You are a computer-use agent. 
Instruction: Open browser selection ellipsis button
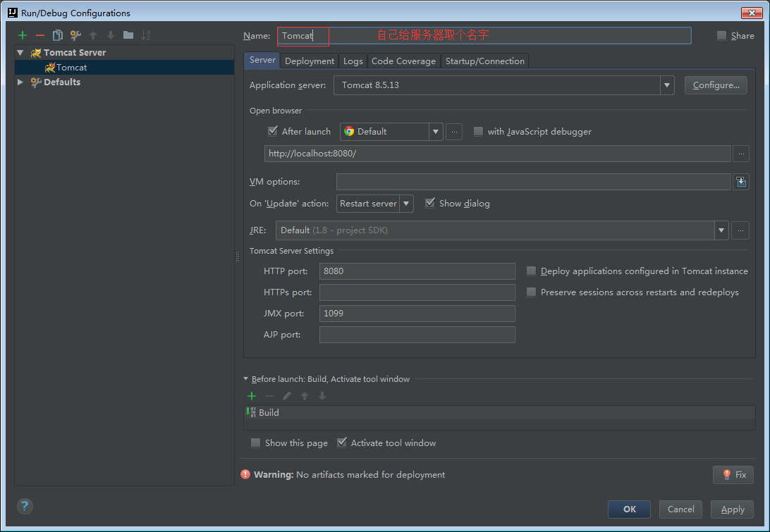pos(454,132)
